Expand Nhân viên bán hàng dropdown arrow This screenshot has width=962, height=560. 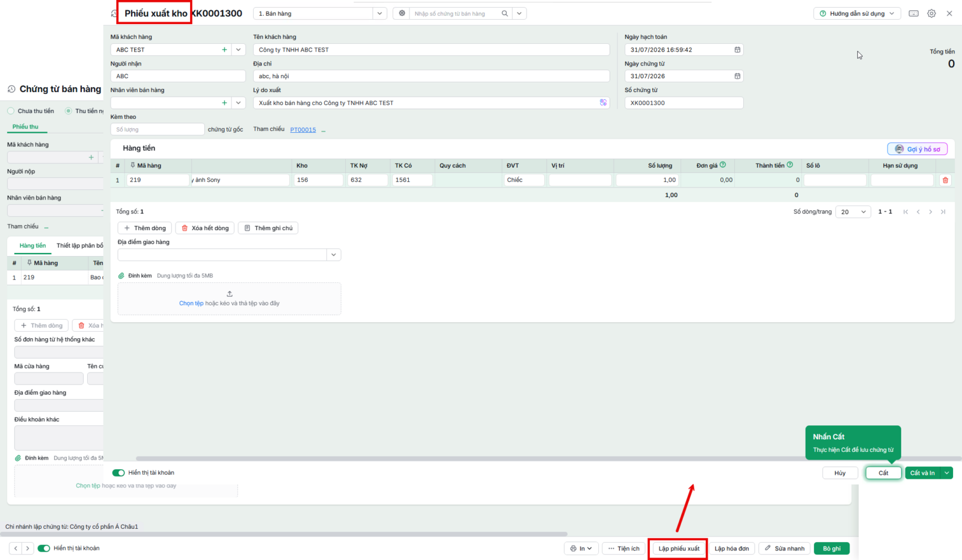click(x=239, y=103)
